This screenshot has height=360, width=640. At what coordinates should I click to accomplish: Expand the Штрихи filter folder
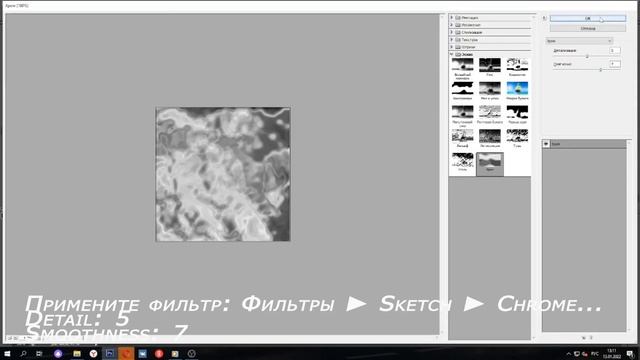coord(451,47)
